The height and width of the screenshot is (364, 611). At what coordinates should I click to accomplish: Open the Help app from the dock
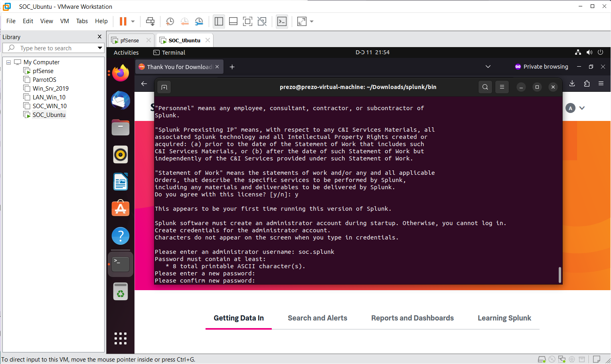click(x=121, y=236)
